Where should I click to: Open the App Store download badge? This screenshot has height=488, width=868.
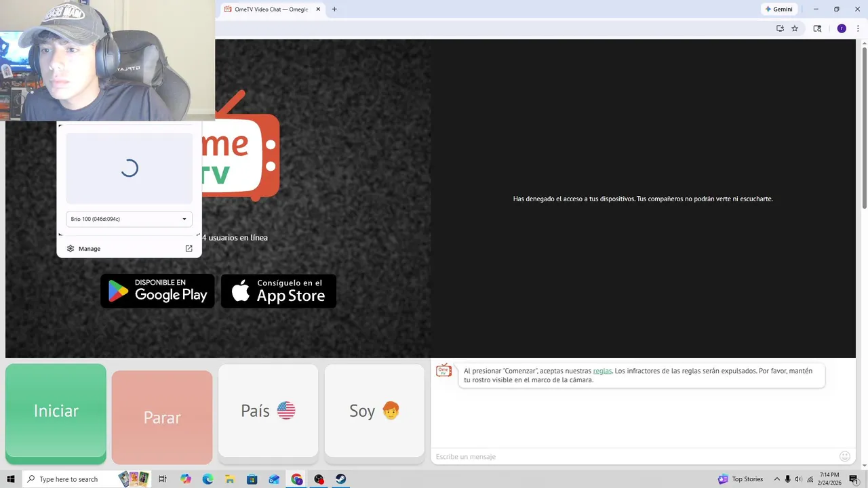point(279,291)
